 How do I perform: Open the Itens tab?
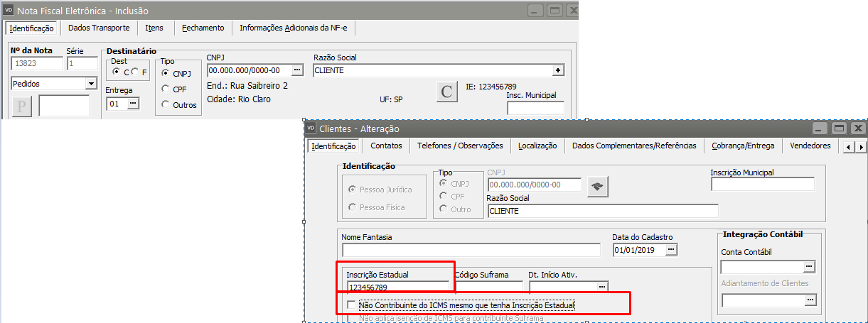[154, 28]
